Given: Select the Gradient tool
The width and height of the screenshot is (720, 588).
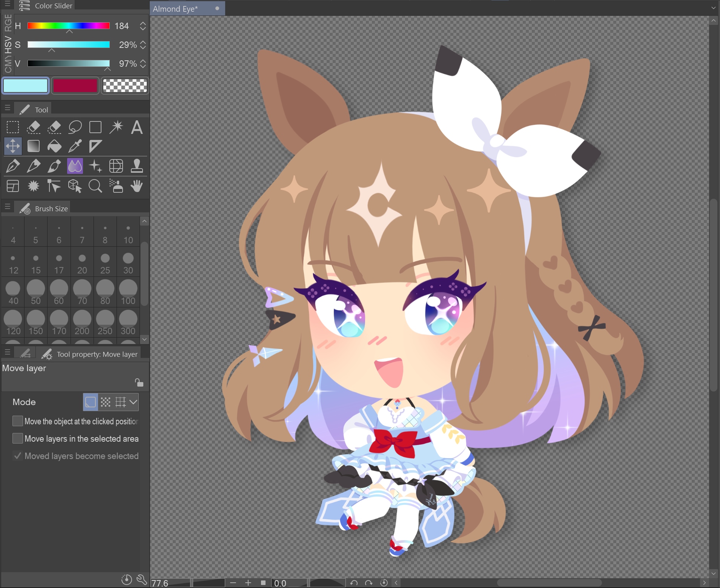Looking at the screenshot, I should click(34, 146).
